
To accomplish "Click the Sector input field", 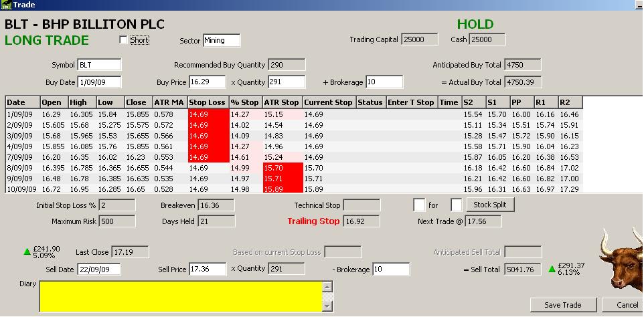I will coord(222,40).
